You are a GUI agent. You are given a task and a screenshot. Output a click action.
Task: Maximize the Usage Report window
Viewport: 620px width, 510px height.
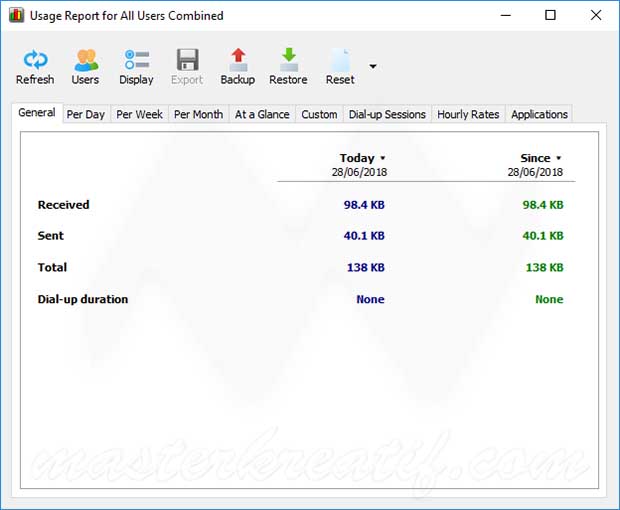tap(550, 15)
